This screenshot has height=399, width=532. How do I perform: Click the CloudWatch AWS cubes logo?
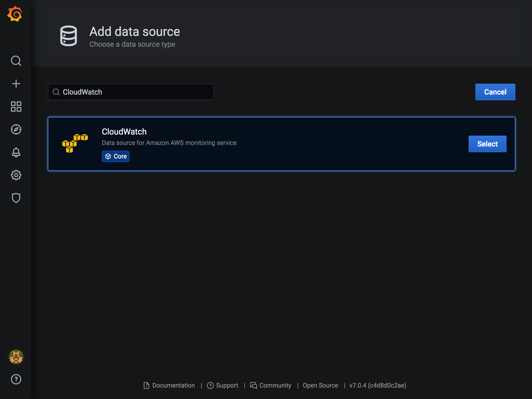pos(75,143)
